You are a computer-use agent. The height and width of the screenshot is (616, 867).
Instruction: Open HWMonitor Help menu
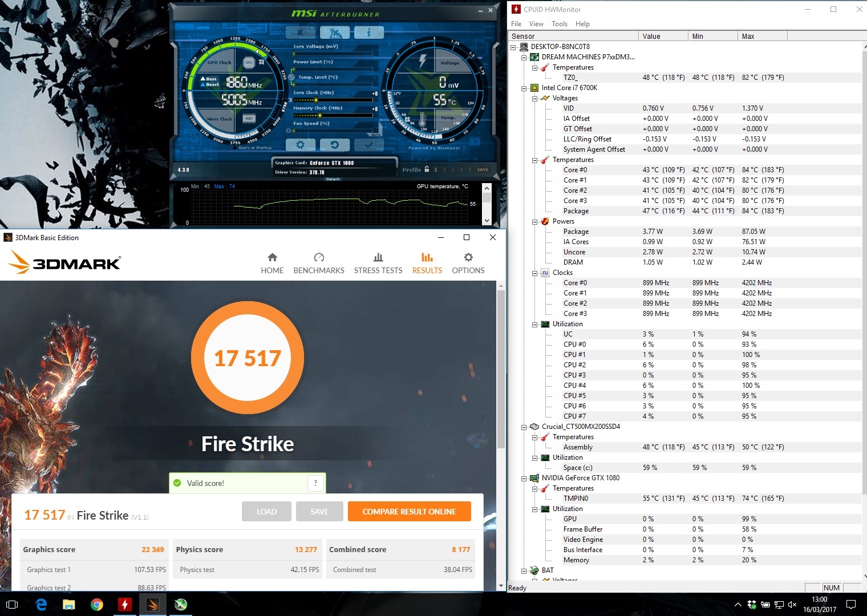[x=582, y=24]
